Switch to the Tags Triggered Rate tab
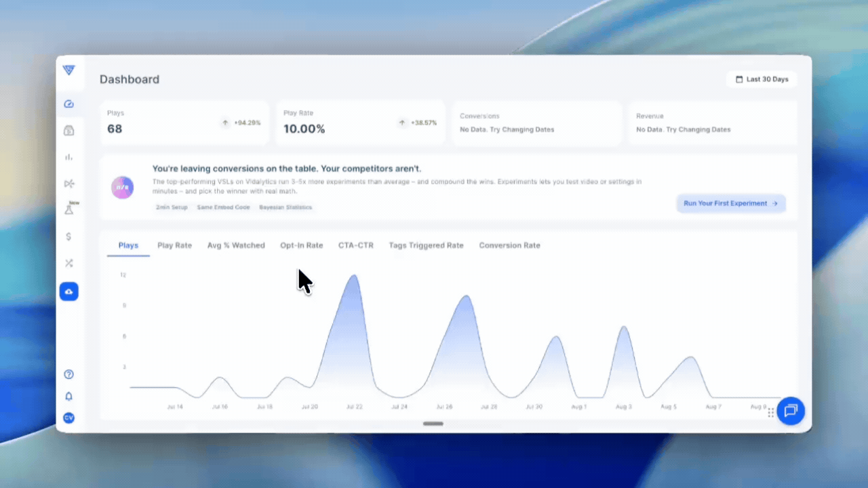The width and height of the screenshot is (868, 488). pyautogui.click(x=426, y=245)
